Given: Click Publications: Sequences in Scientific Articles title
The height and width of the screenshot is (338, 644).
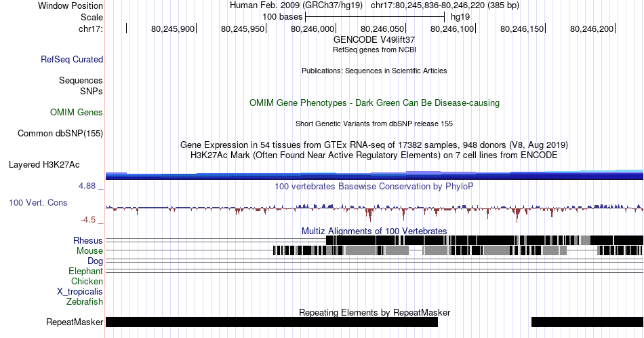Looking at the screenshot, I should click(374, 71).
